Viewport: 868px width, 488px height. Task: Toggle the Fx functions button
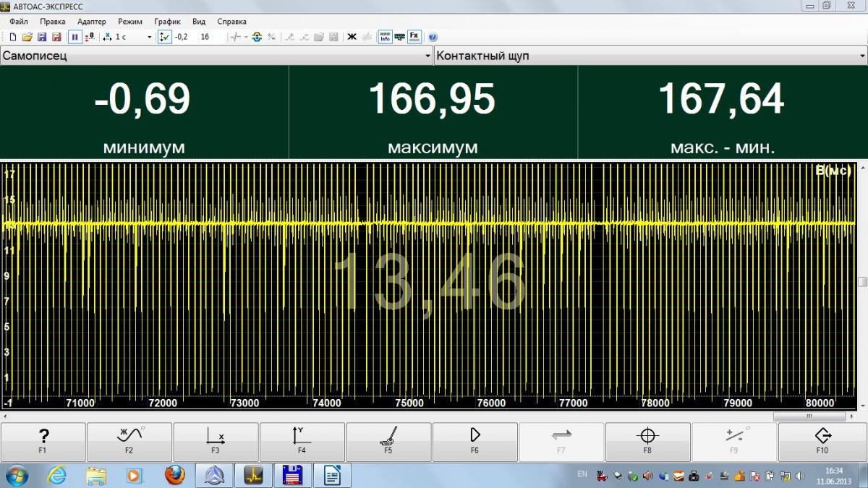point(414,36)
